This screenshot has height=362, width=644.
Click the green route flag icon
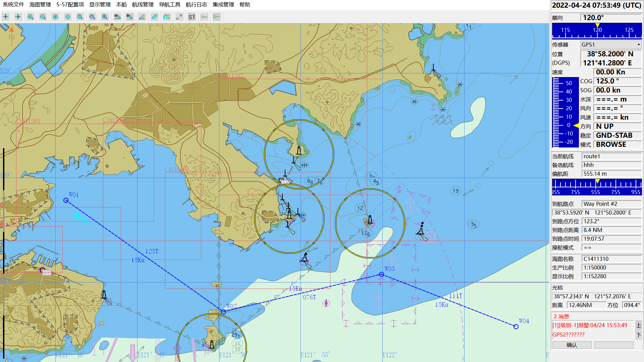click(x=216, y=16)
